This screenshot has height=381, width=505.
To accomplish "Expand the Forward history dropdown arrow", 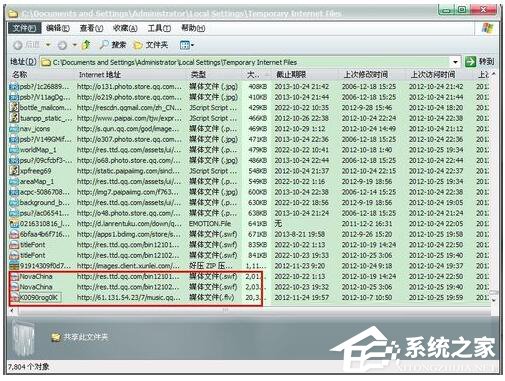I will 75,45.
